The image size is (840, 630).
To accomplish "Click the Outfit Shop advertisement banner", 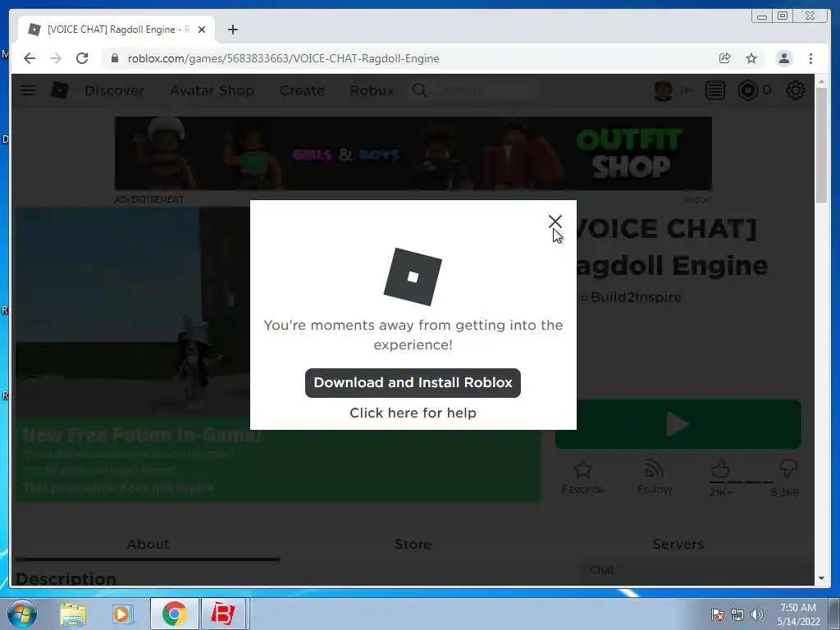I will (x=413, y=153).
